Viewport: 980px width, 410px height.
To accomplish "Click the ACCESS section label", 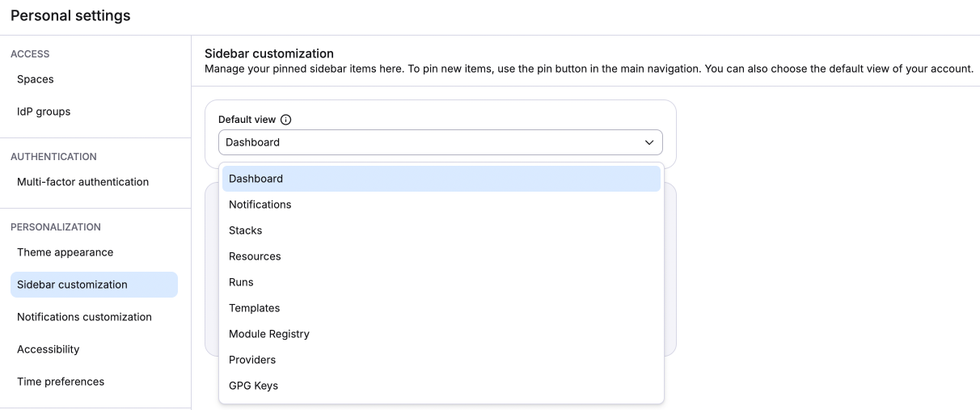I will [x=30, y=54].
